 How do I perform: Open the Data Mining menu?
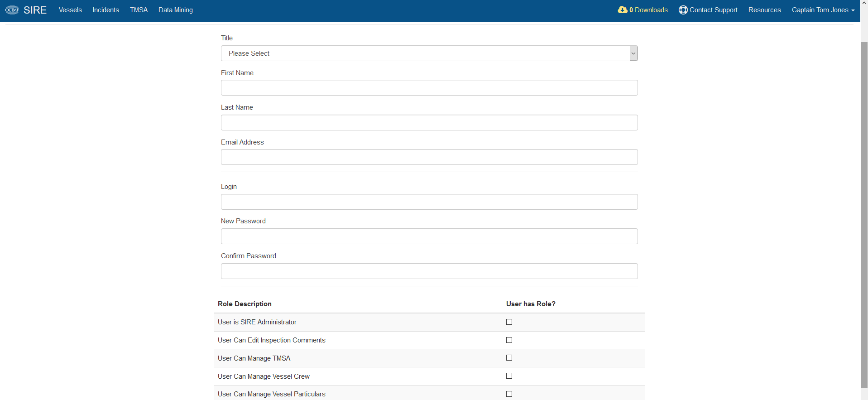click(176, 10)
